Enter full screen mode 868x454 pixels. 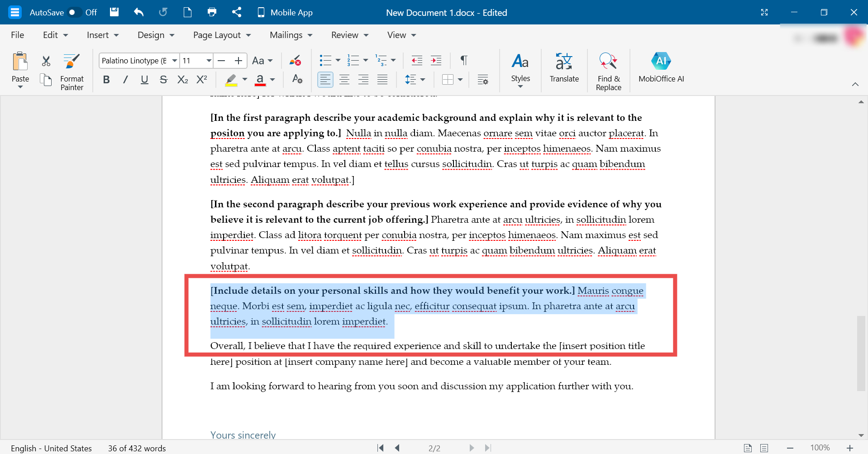point(764,12)
